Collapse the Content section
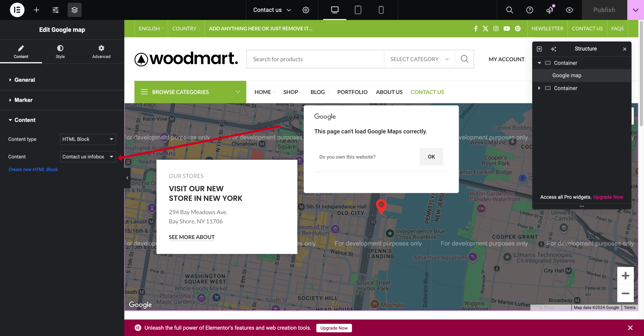This screenshot has height=336, width=644. [62, 120]
